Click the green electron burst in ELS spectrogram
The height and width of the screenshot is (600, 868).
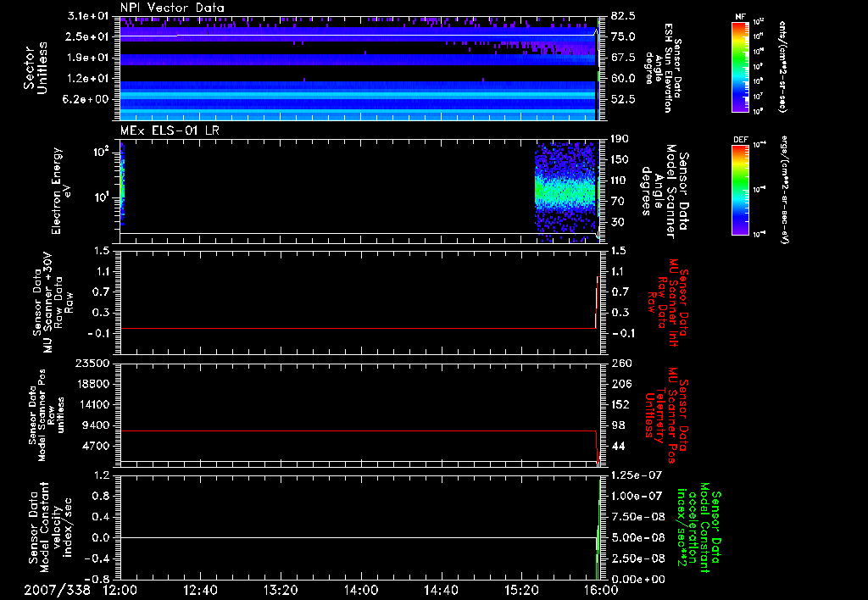[565, 194]
